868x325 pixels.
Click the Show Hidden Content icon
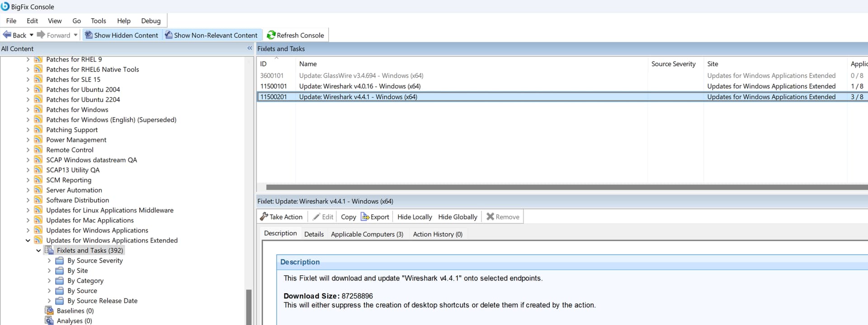point(89,35)
